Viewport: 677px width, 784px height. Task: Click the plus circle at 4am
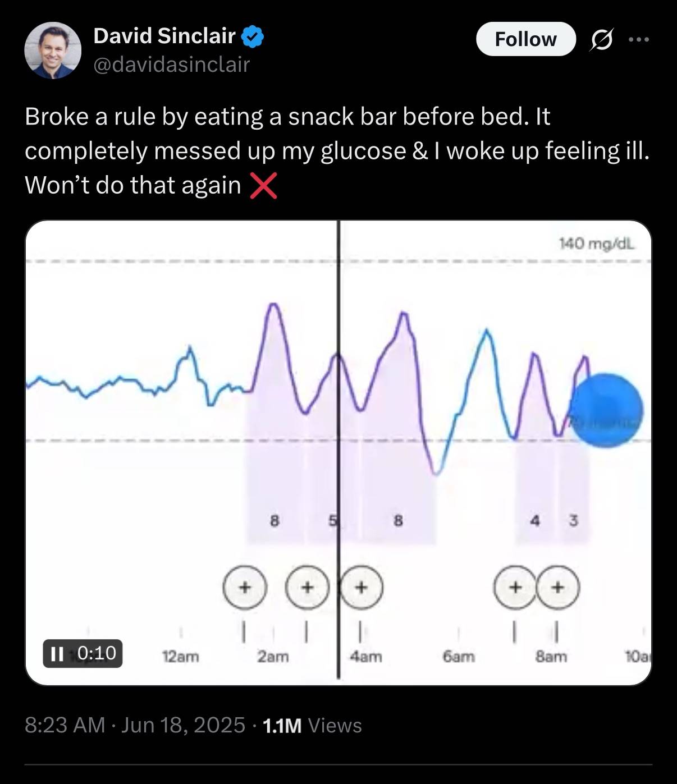[362, 588]
